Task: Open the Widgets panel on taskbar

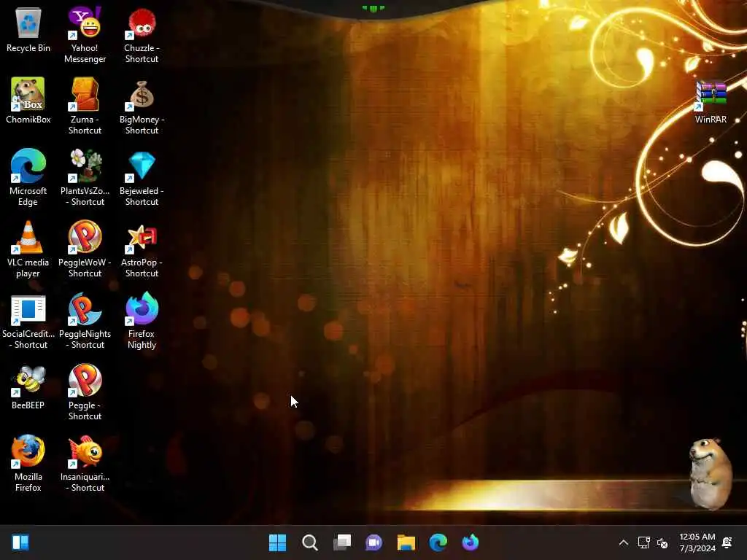Action: pyautogui.click(x=20, y=542)
